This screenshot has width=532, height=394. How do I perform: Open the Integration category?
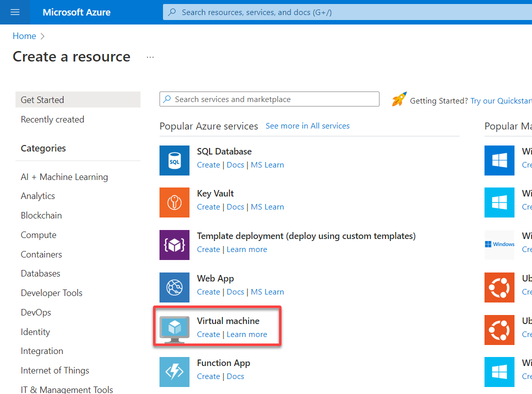[x=41, y=351]
